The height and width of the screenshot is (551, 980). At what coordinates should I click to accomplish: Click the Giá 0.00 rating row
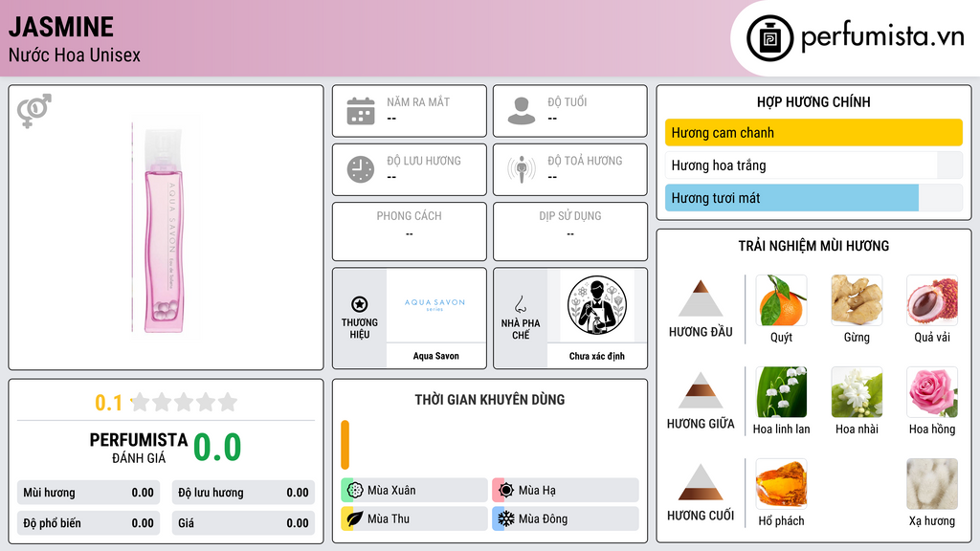tap(243, 523)
